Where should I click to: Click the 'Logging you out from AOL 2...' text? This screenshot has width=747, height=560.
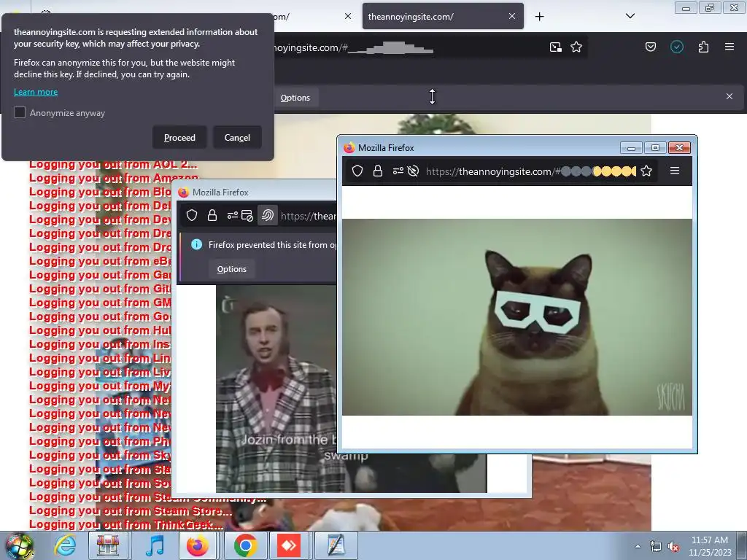tap(113, 165)
